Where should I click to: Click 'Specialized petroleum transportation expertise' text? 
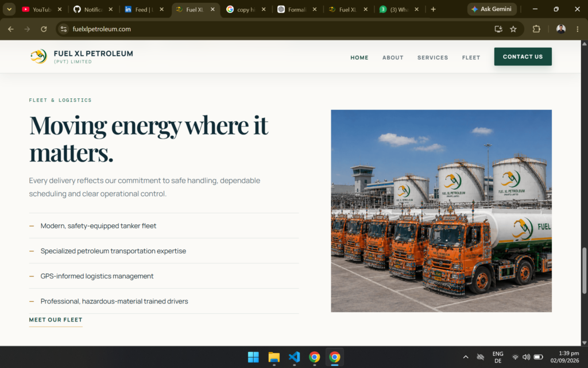point(113,251)
